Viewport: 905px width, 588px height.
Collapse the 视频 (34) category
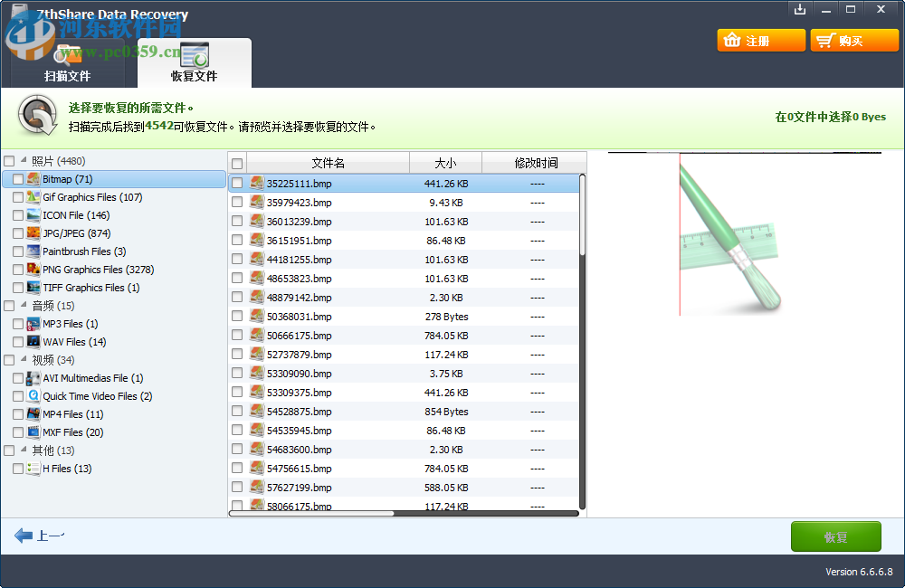click(x=24, y=359)
